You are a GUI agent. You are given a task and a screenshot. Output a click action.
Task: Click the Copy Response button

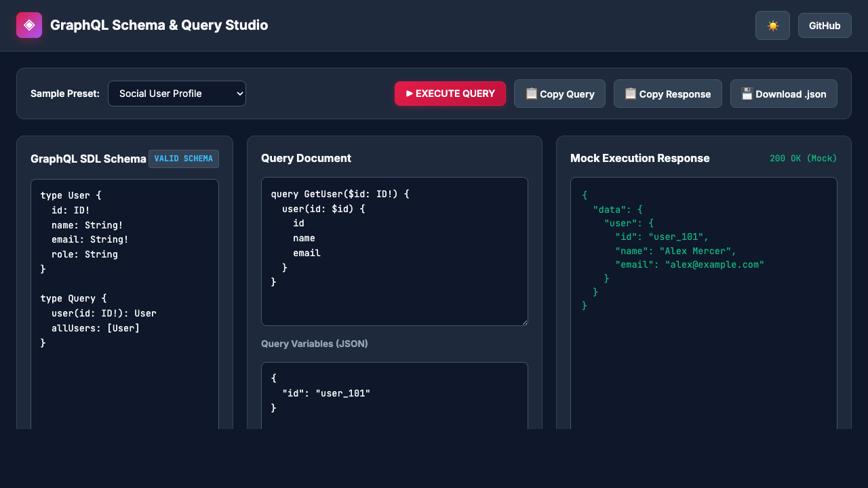click(x=668, y=94)
